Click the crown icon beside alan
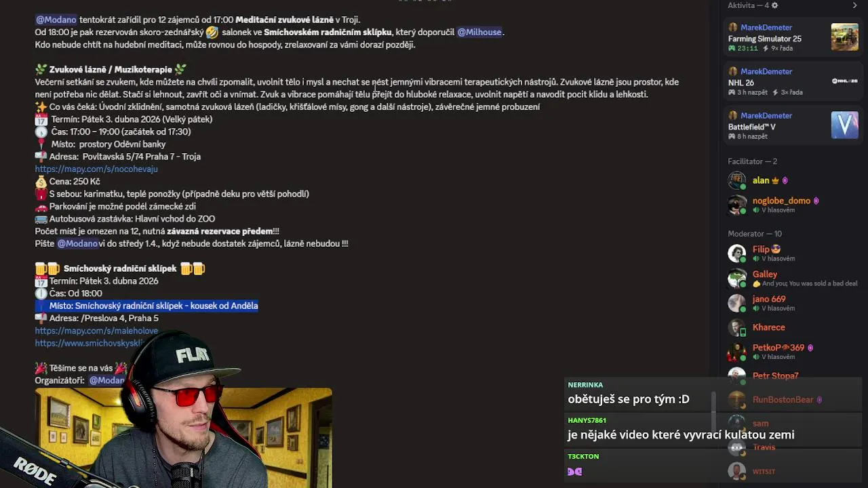 click(x=775, y=180)
